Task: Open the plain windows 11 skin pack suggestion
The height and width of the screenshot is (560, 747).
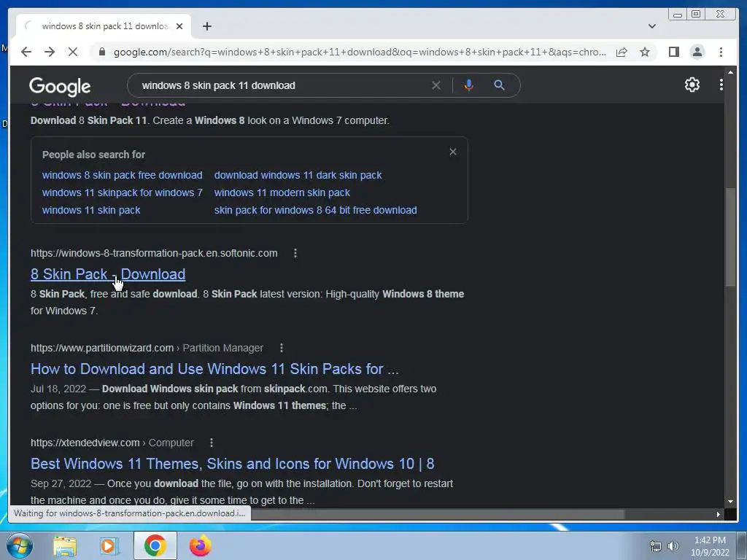Action: [91, 211]
